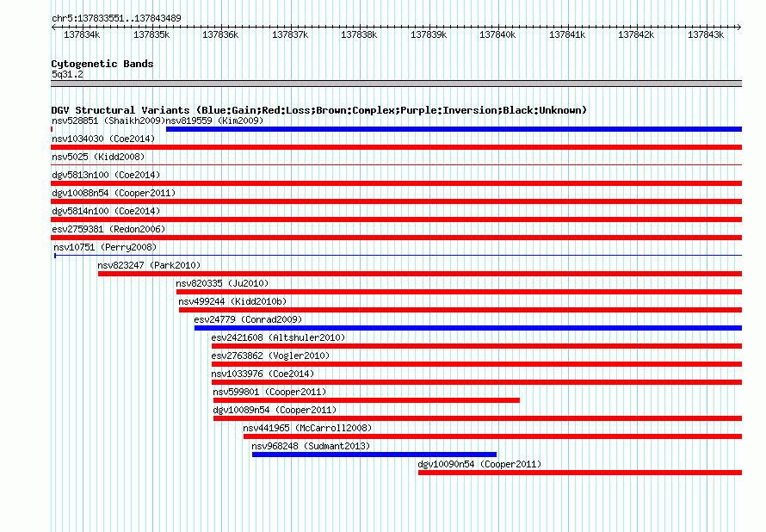Select the red dgv10090n54 loss bar

pos(580,473)
